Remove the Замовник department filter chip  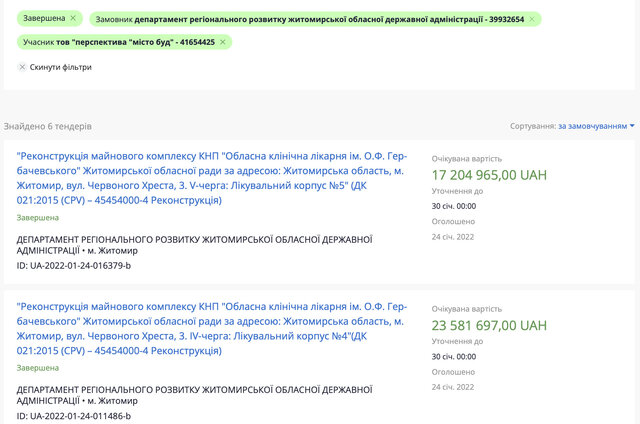pos(532,19)
